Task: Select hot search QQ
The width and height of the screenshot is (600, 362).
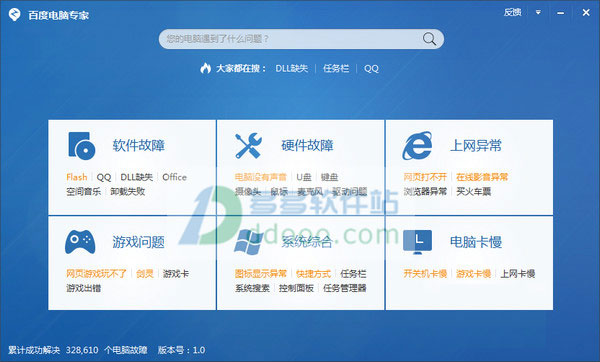Action: pyautogui.click(x=371, y=68)
